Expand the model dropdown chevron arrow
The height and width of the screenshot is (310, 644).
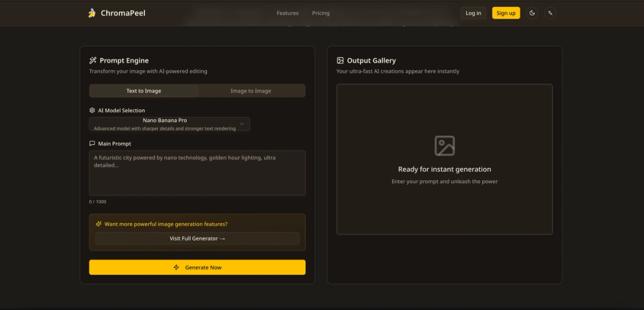[x=242, y=124]
